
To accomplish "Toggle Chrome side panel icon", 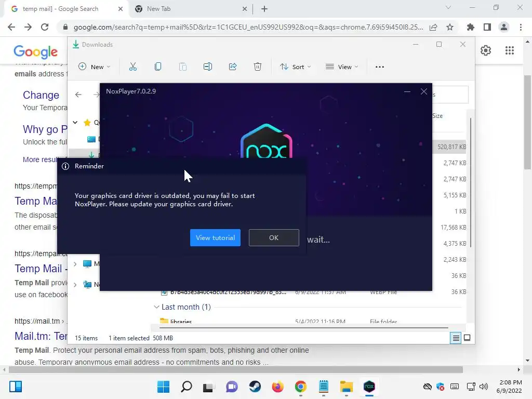I will click(487, 27).
